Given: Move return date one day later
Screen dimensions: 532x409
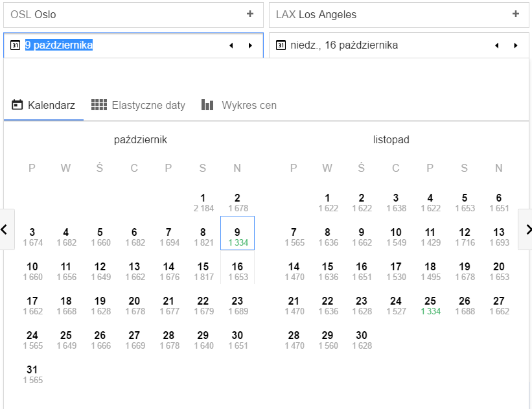Looking at the screenshot, I should pyautogui.click(x=516, y=45).
